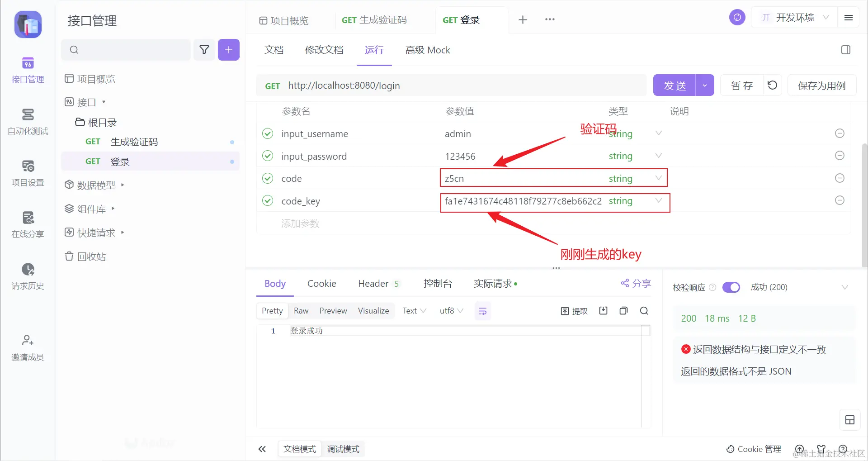This screenshot has width=868, height=461.
Task: Switch to the 控制台 tab
Action: coord(438,283)
